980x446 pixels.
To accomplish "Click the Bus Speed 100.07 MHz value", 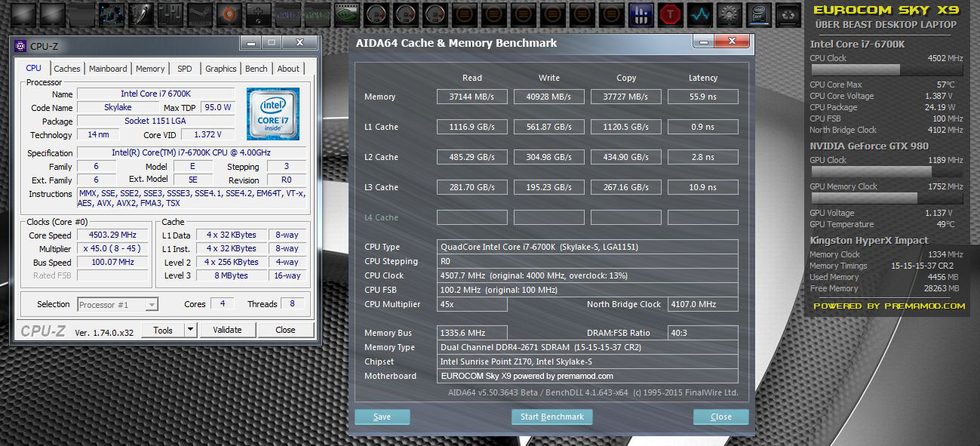I will (x=113, y=262).
